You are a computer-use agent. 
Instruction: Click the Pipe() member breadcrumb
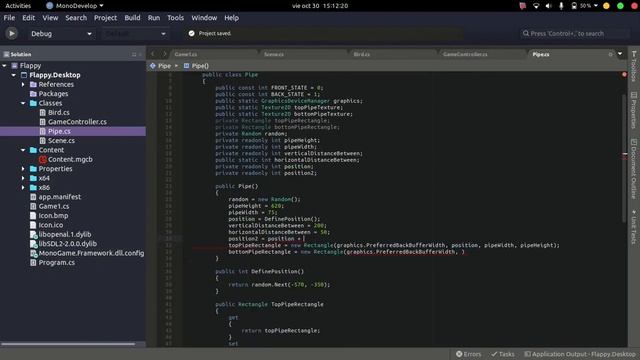click(x=196, y=66)
